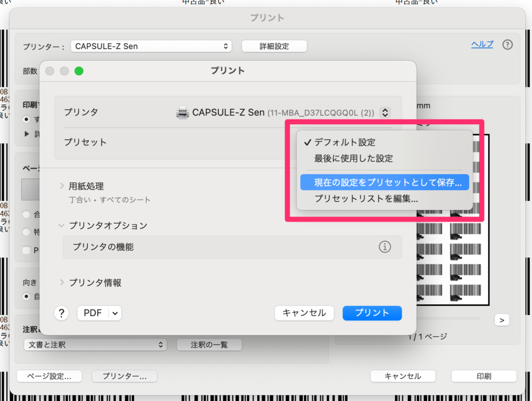Click the blue プリント button

click(372, 313)
